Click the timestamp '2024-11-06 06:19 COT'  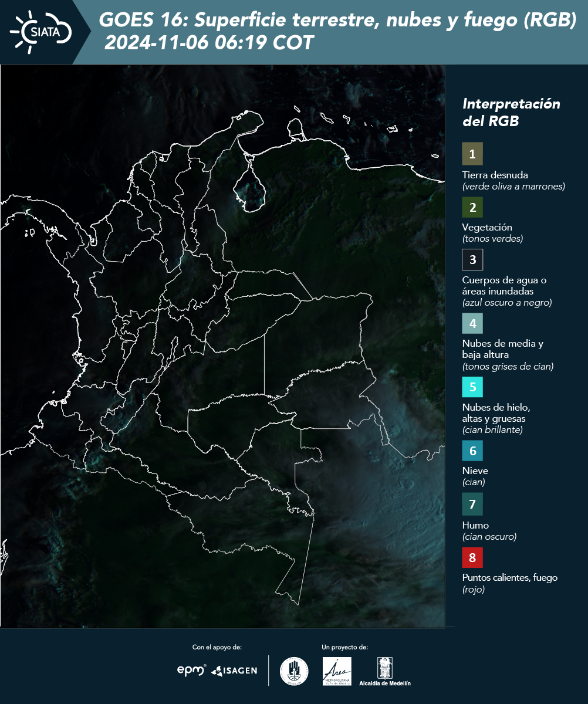(x=209, y=43)
